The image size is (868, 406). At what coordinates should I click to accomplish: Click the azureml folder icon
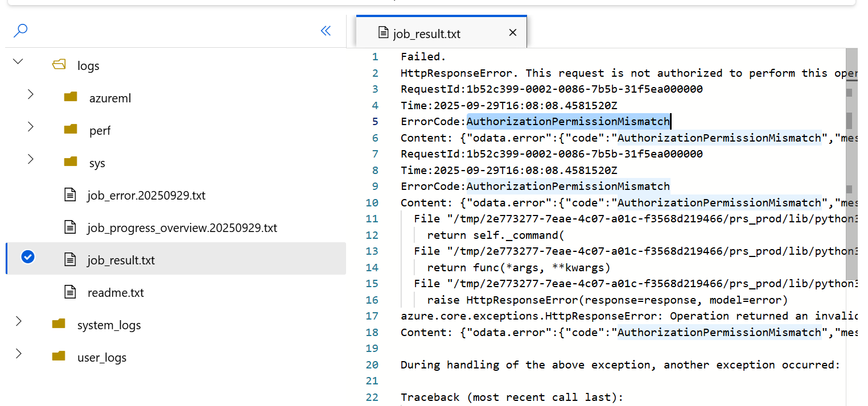[71, 97]
